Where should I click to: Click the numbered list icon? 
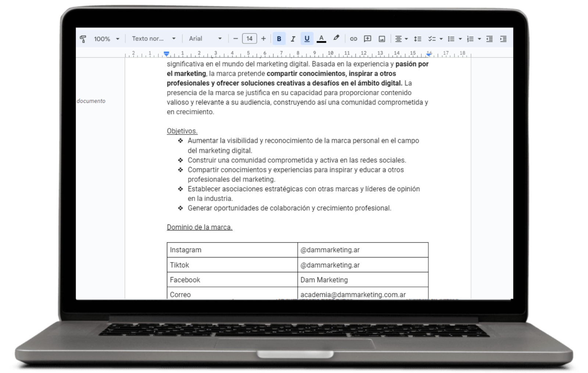tap(470, 39)
